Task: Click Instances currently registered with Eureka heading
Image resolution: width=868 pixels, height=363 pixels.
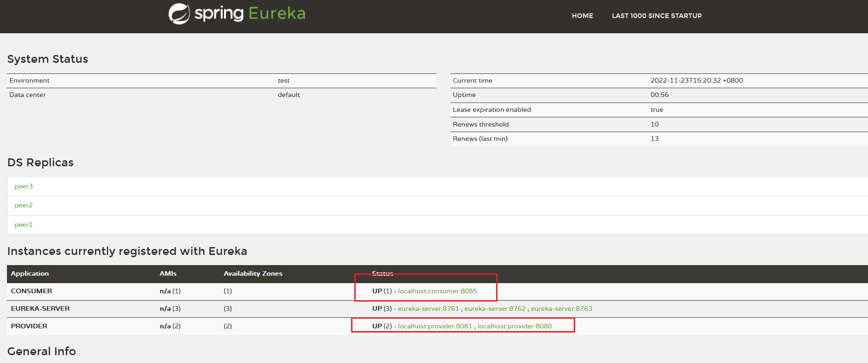Action: 127,251
